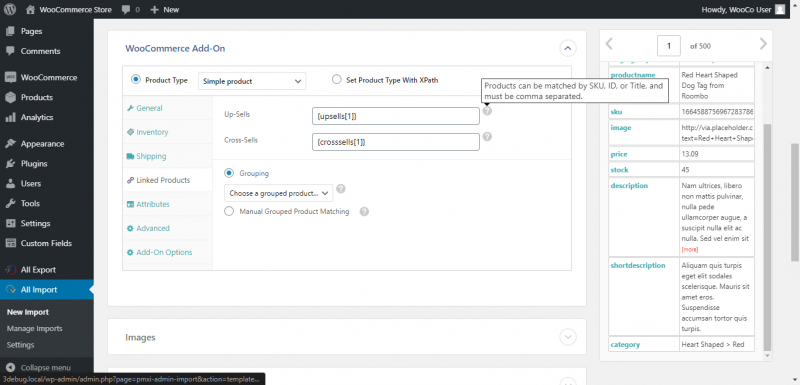Click the Users sidebar icon
This screenshot has width=800, height=385.
[x=10, y=184]
